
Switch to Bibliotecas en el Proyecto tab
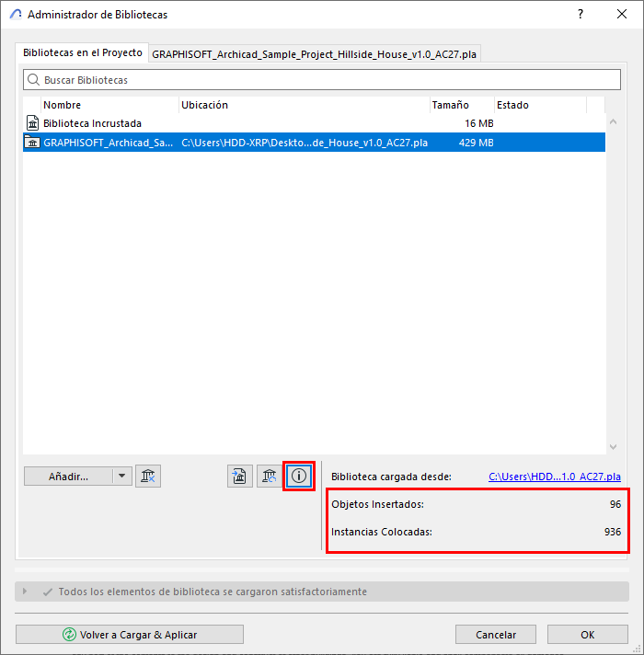click(x=82, y=52)
